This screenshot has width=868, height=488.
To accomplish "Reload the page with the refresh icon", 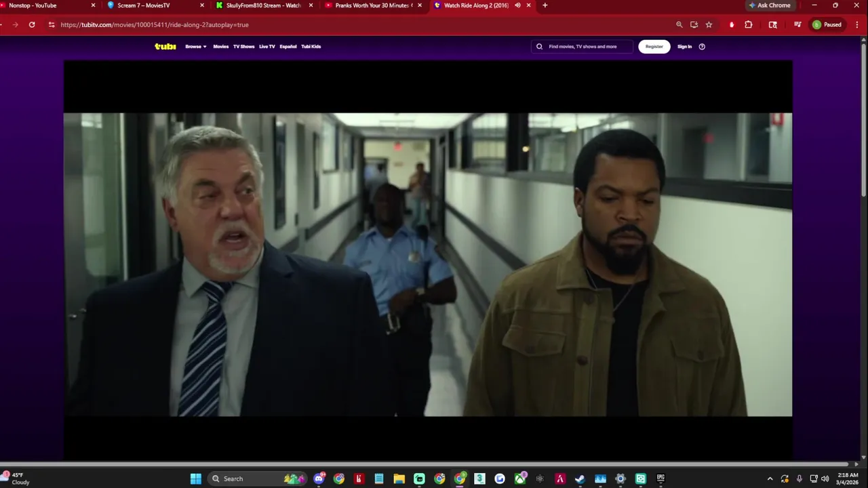I will coord(32,24).
